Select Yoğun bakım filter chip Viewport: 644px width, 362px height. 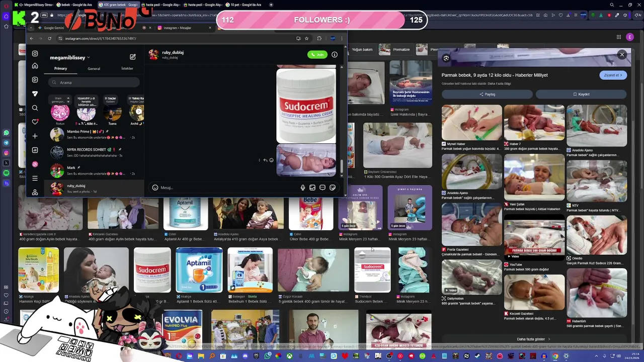point(362,49)
